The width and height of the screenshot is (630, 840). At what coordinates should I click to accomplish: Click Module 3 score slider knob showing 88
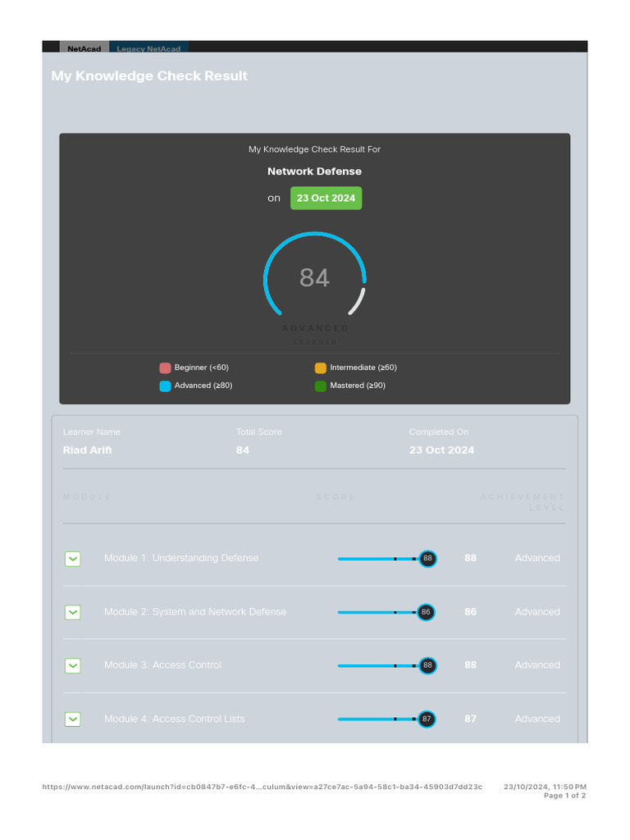(x=427, y=666)
